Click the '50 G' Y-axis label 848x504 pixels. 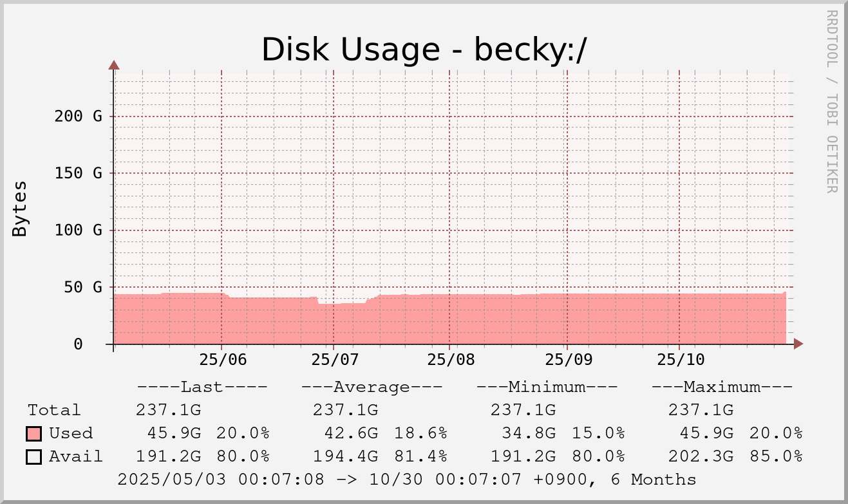(x=83, y=287)
